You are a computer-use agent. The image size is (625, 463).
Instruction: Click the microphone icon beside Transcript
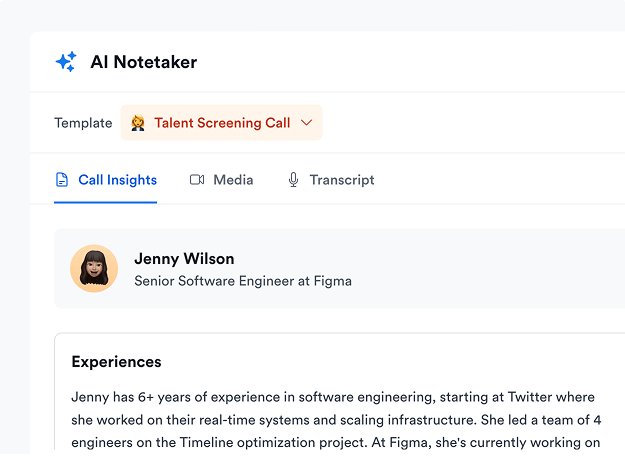click(x=293, y=180)
